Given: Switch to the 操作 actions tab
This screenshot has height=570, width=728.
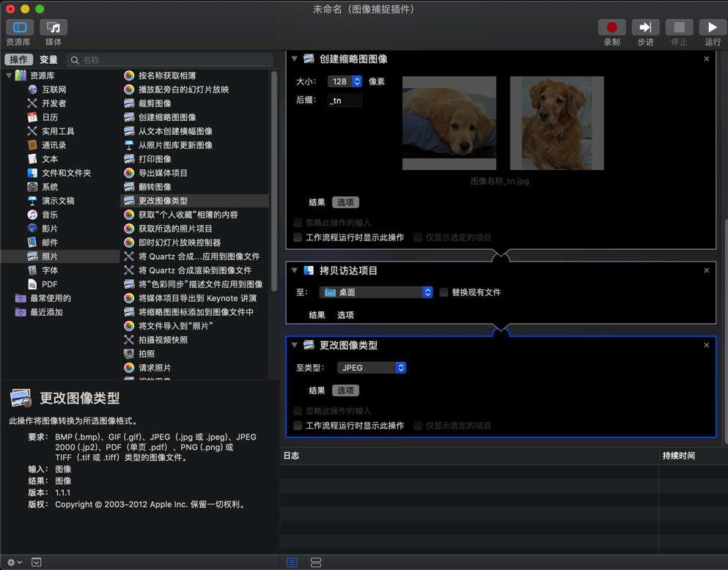Looking at the screenshot, I should tap(18, 60).
